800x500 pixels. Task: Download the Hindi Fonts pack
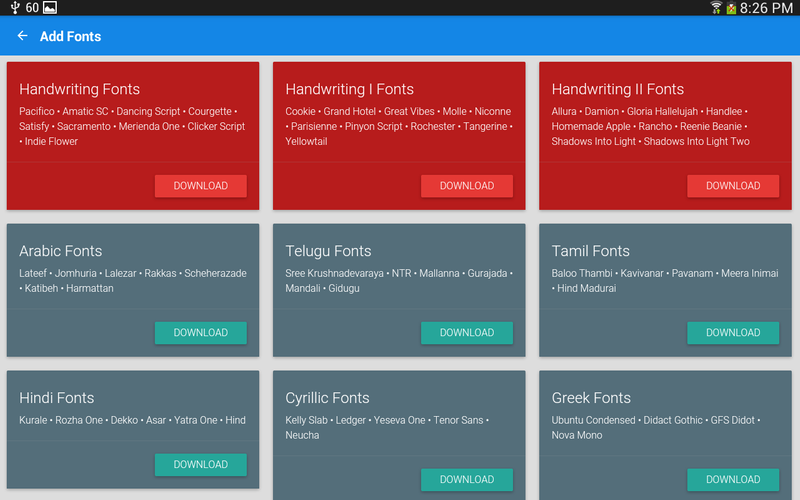point(201,464)
